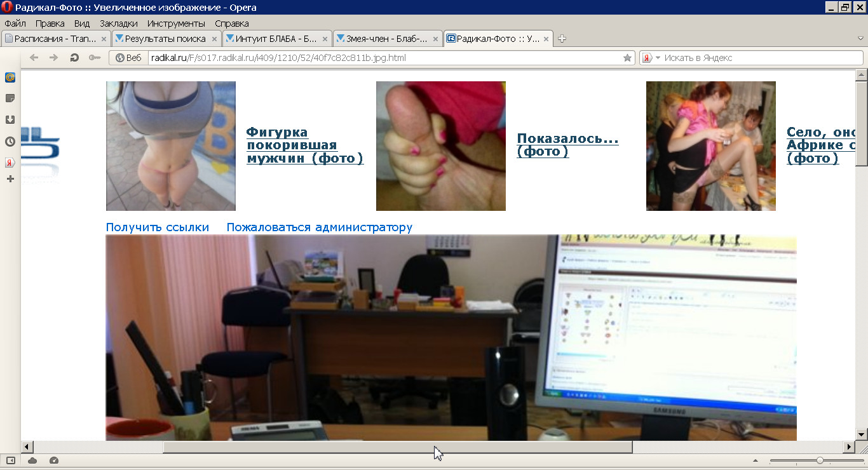Click the address bar URL field
The height and width of the screenshot is (470, 868).
[381, 58]
